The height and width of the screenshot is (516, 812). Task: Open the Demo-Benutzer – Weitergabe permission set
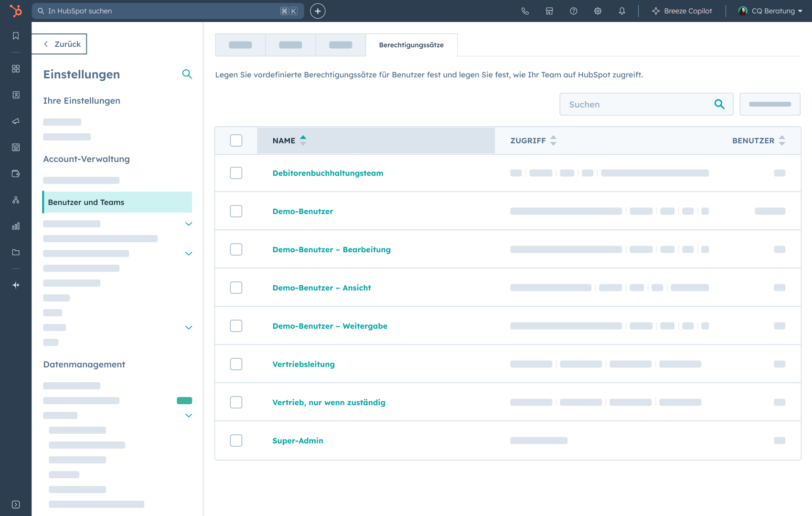pyautogui.click(x=330, y=326)
